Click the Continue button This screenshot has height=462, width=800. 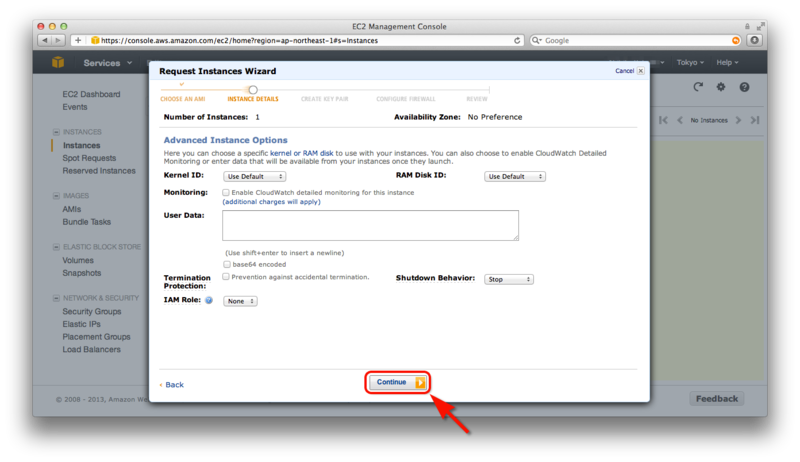point(398,382)
